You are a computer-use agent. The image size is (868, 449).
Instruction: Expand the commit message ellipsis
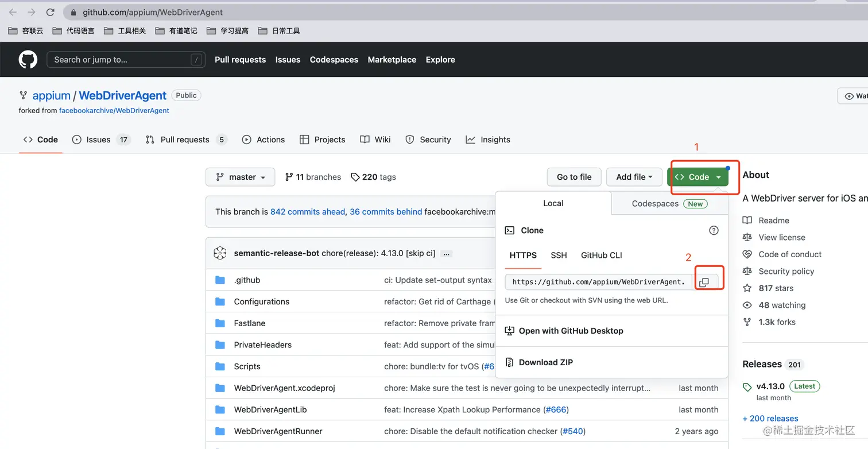[447, 253]
